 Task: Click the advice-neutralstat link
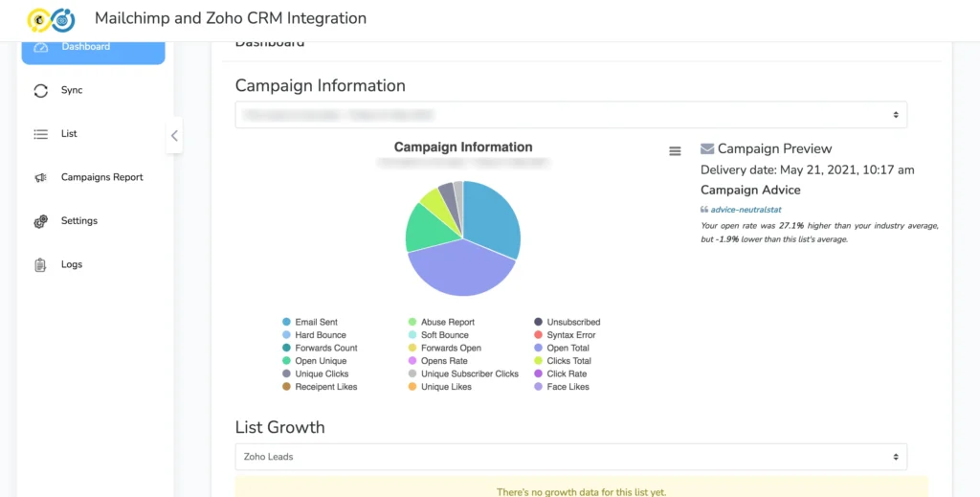746,210
